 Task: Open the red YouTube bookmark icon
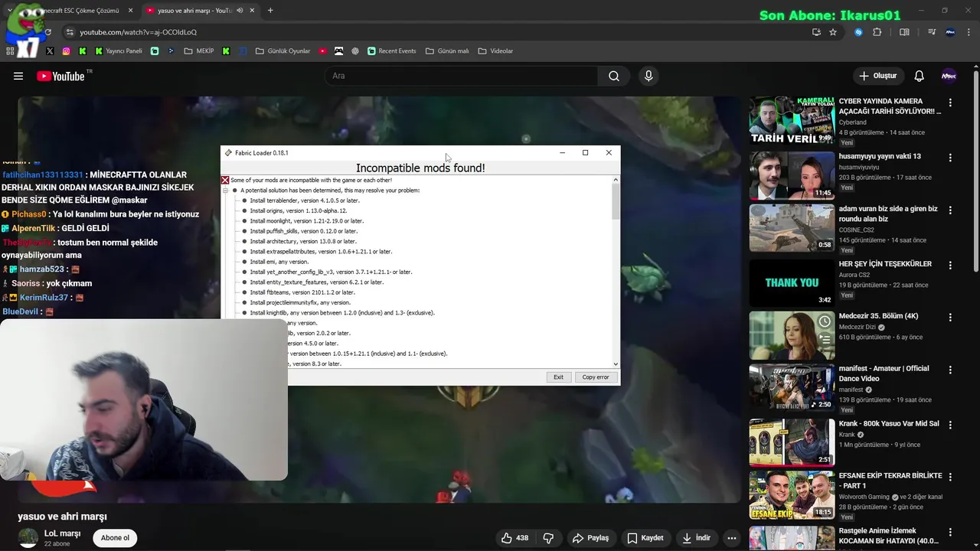pyautogui.click(x=322, y=51)
